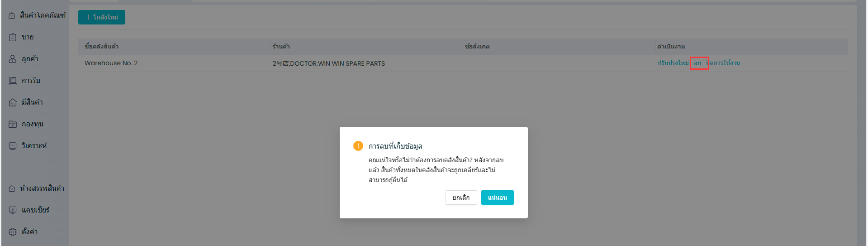Select การรับ in the sidebar
The height and width of the screenshot is (246, 868).
(30, 81)
